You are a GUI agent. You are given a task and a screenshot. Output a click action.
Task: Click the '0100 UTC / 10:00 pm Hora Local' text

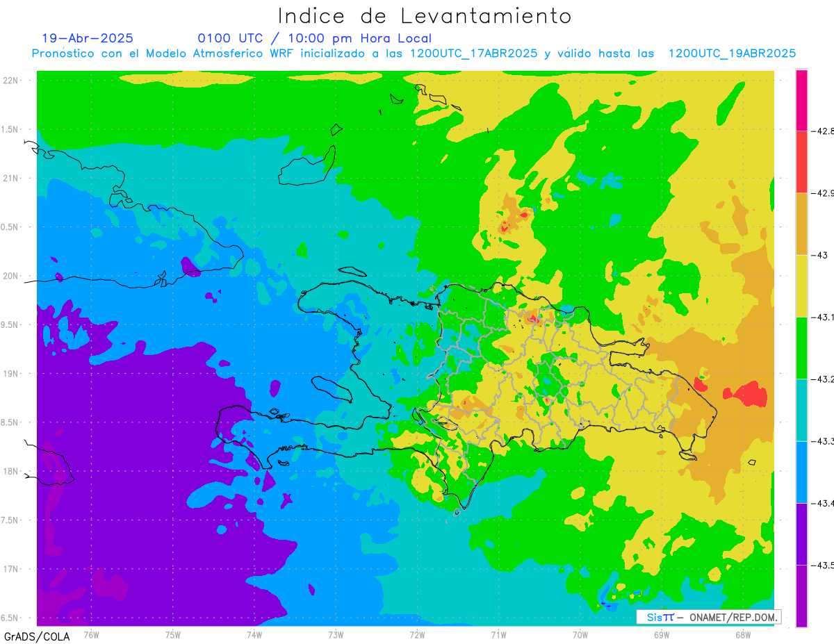315,39
